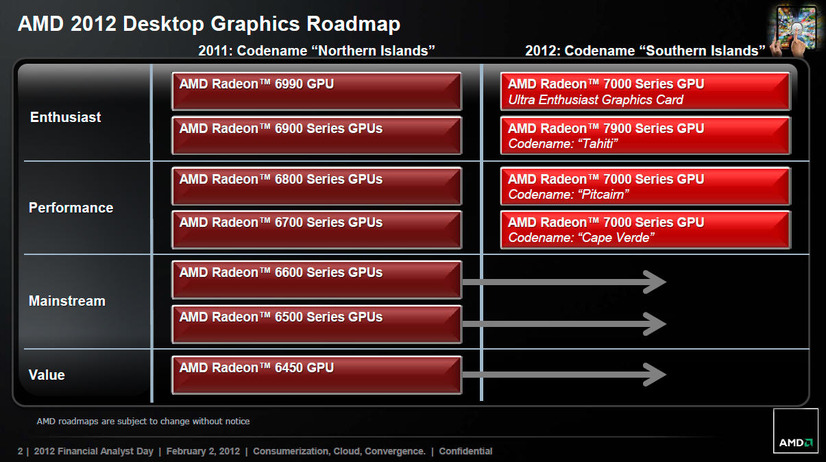Select the AMD Radeon 6500 Series GPUs box
The width and height of the screenshot is (826, 462).
317,325
